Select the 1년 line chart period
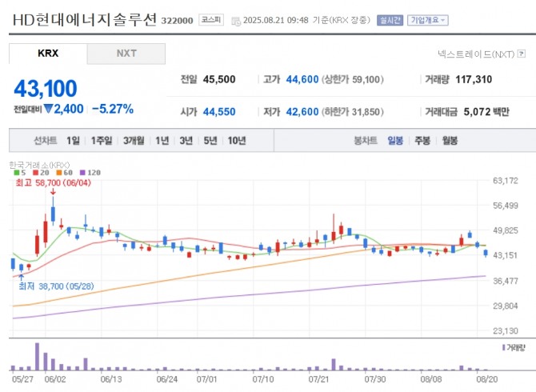The width and height of the screenshot is (536, 392). coord(162,141)
